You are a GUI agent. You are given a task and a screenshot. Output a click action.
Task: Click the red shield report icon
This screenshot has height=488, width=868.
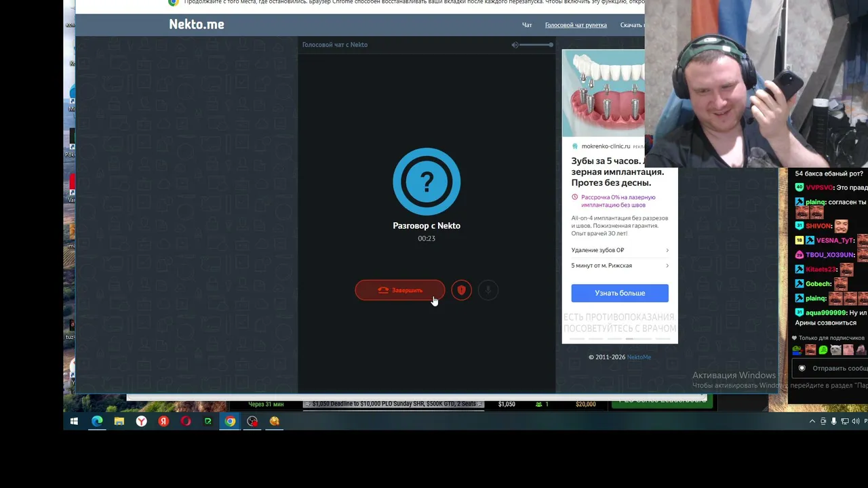pyautogui.click(x=461, y=290)
